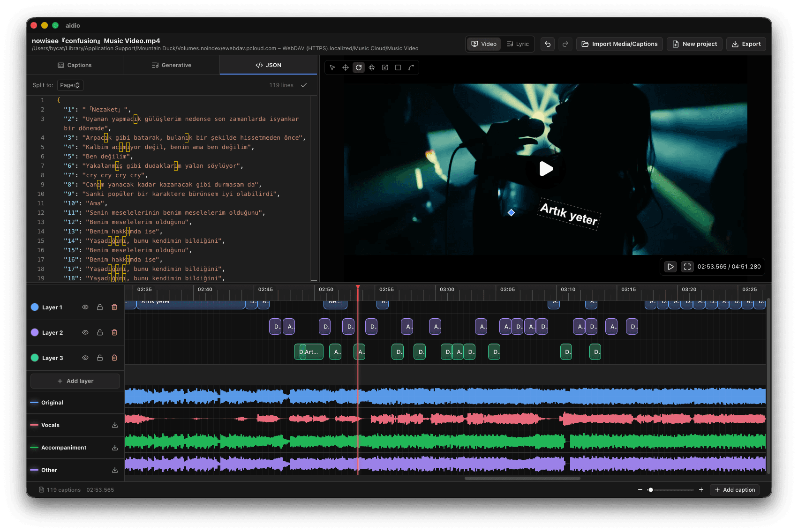Select the scale tool

point(385,67)
